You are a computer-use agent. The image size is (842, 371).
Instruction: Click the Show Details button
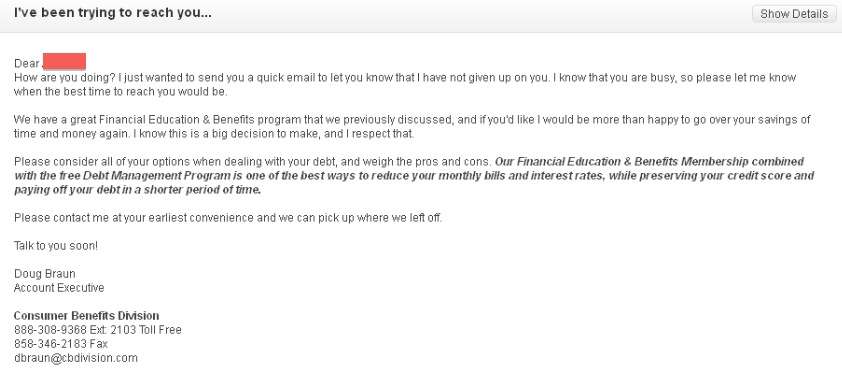(x=794, y=14)
